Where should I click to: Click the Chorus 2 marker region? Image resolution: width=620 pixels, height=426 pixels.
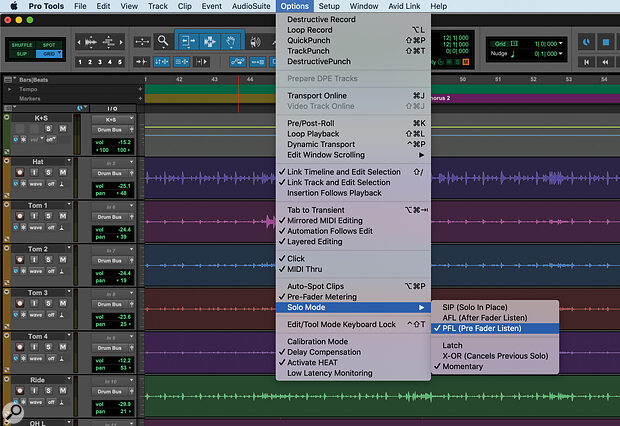pyautogui.click(x=525, y=98)
